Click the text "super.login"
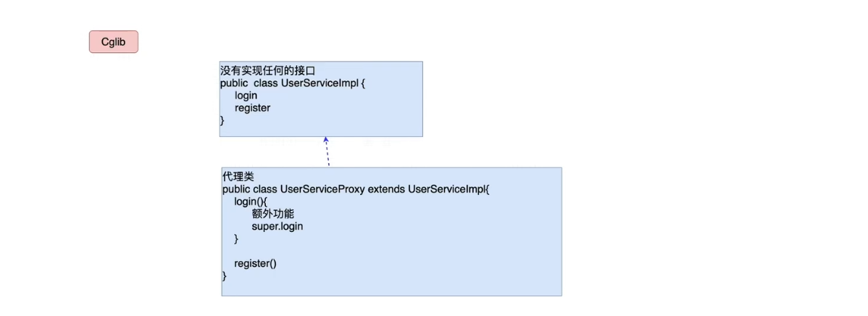This screenshot has width=868, height=316. click(x=277, y=226)
